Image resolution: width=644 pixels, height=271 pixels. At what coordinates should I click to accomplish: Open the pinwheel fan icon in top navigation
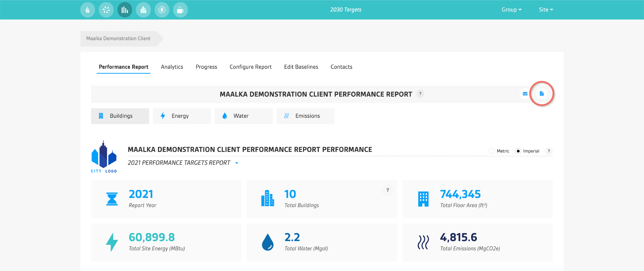pyautogui.click(x=106, y=10)
